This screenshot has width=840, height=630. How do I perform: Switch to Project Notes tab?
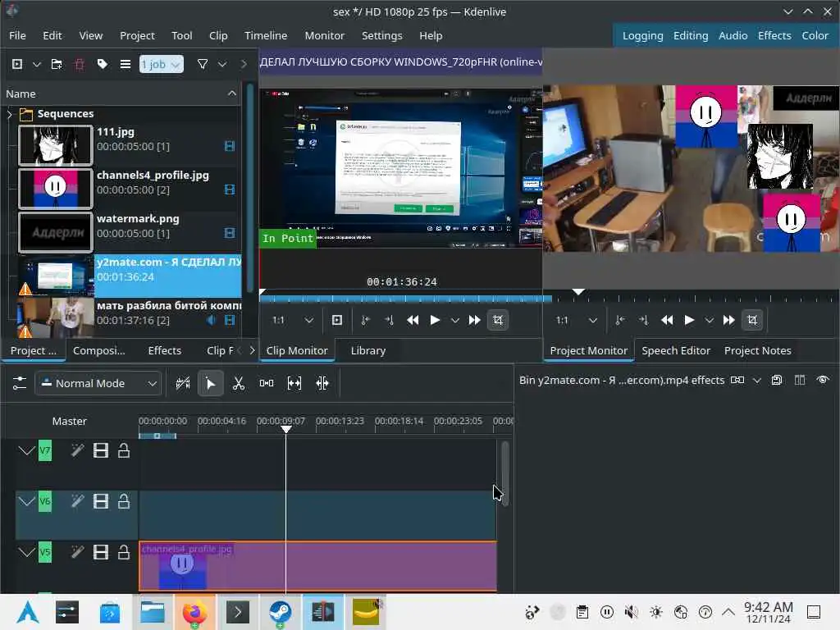pyautogui.click(x=757, y=350)
